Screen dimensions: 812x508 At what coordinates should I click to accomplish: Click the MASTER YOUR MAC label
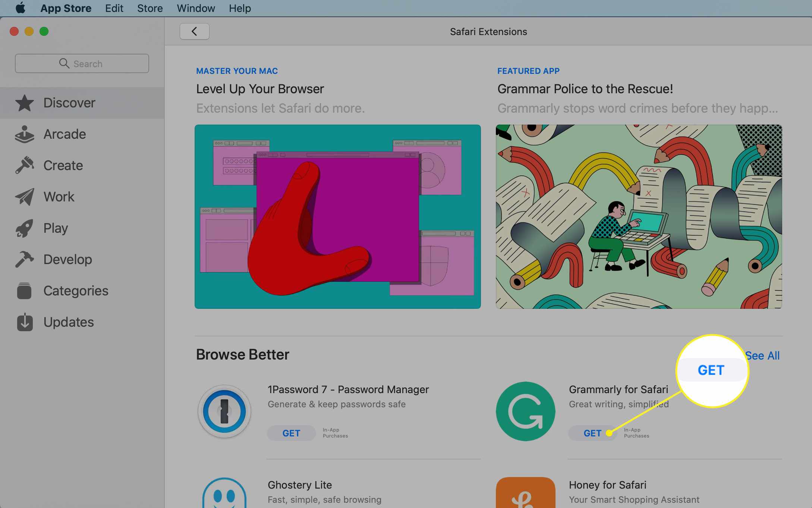coord(237,71)
